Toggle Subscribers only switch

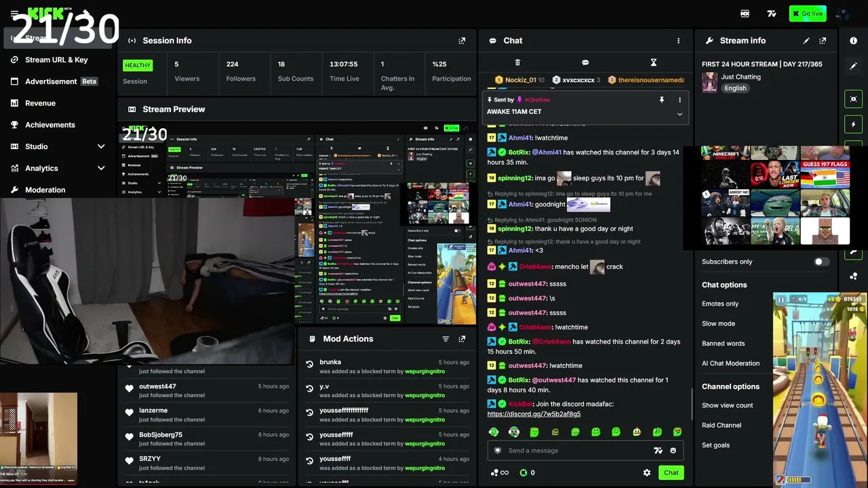point(821,262)
